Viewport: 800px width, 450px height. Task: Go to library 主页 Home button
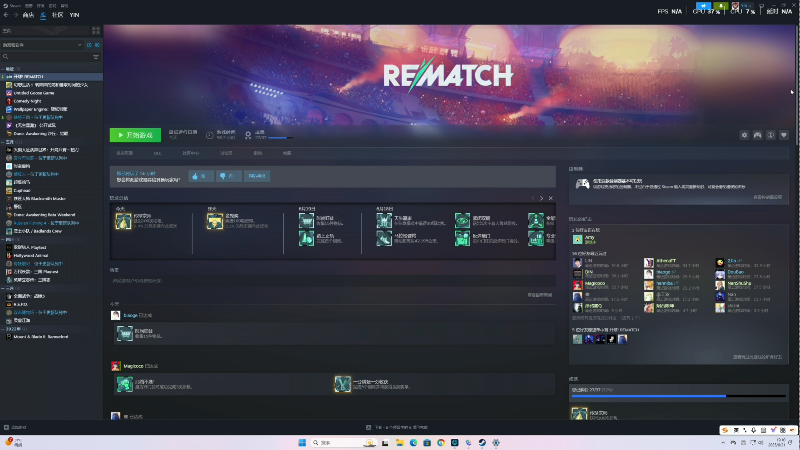click(45, 31)
